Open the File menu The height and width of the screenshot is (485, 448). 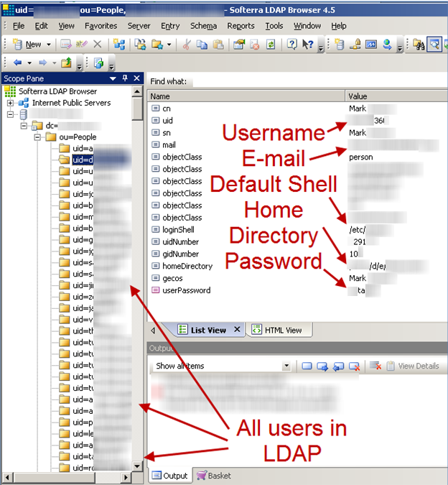(x=19, y=26)
